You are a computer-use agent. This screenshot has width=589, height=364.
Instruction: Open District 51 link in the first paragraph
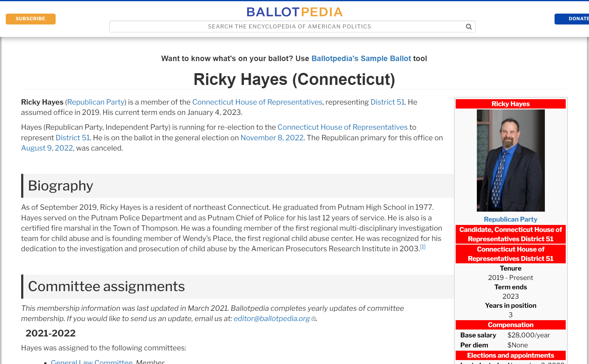pyautogui.click(x=387, y=102)
